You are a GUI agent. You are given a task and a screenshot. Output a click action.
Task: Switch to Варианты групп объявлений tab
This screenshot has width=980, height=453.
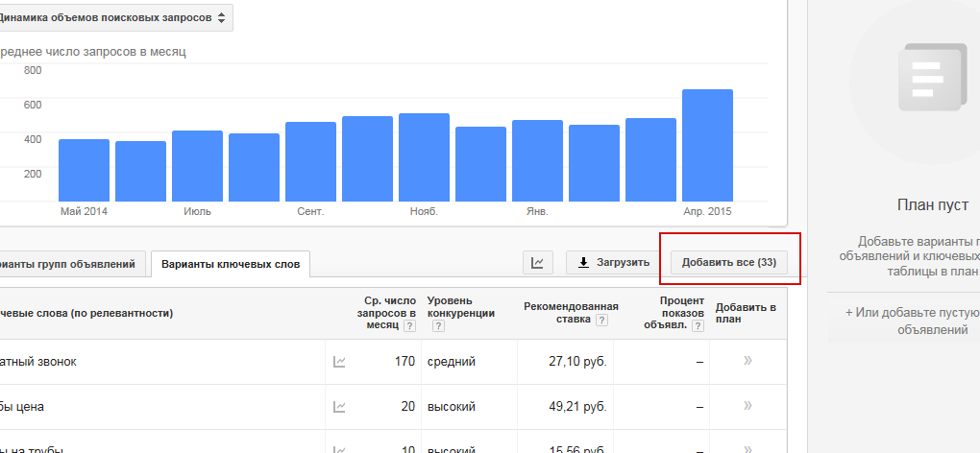coord(73,263)
